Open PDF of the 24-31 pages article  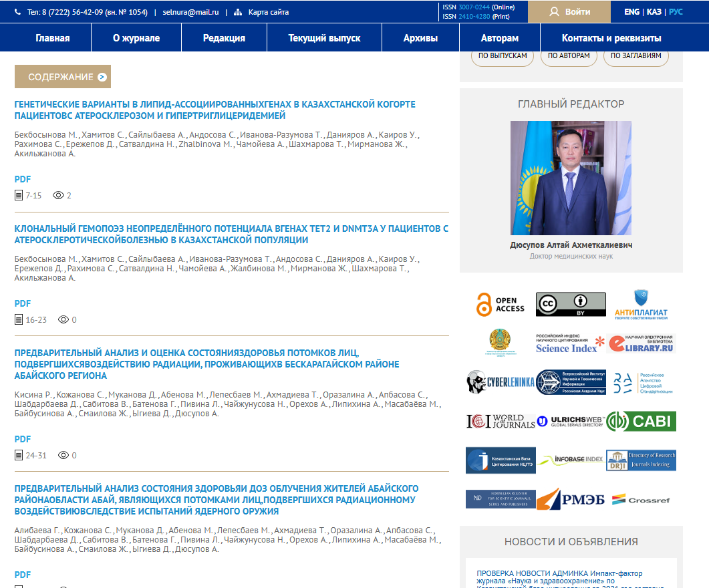(23, 439)
